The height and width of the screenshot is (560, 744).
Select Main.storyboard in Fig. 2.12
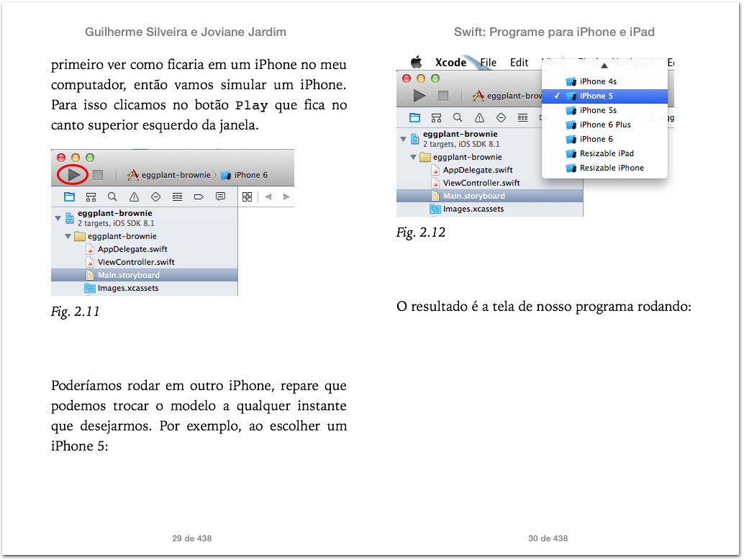coord(490,196)
